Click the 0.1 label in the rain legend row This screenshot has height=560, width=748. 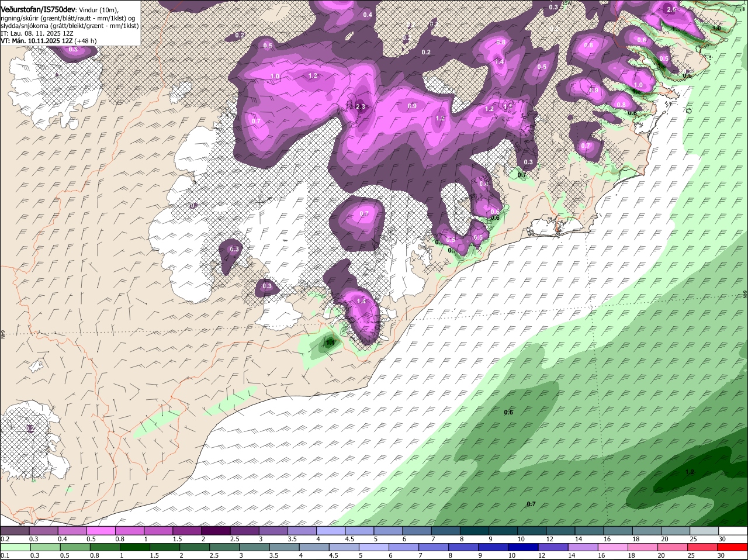(5, 555)
